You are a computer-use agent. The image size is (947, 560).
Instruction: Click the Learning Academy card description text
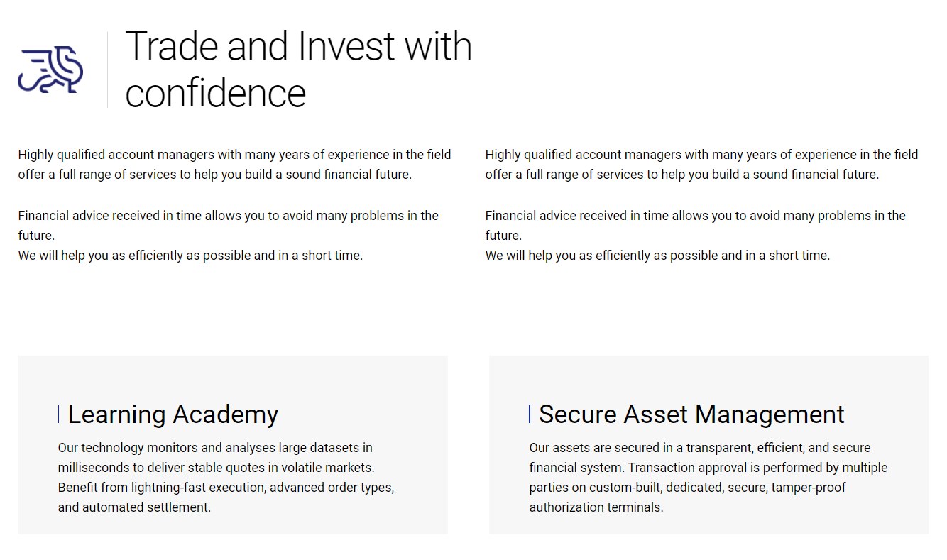click(x=226, y=478)
